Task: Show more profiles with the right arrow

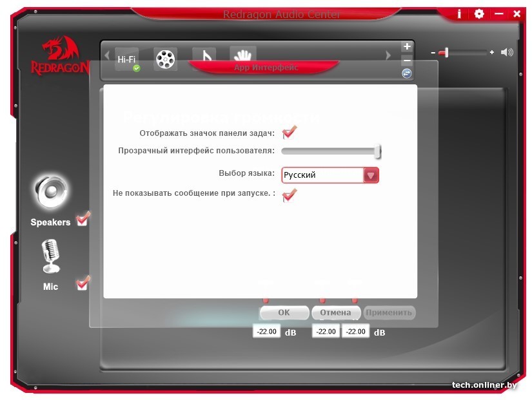Action: [x=388, y=55]
